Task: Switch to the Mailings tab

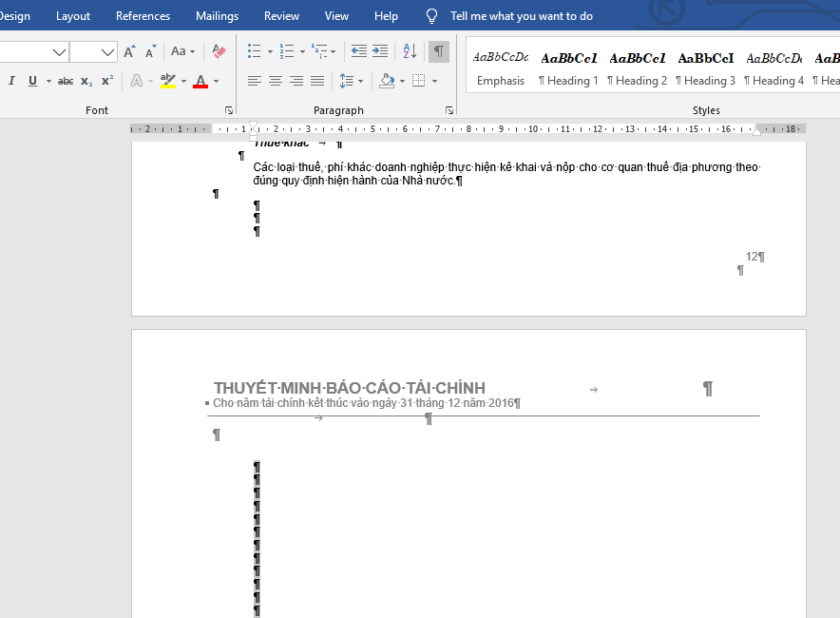Action: pos(217,16)
